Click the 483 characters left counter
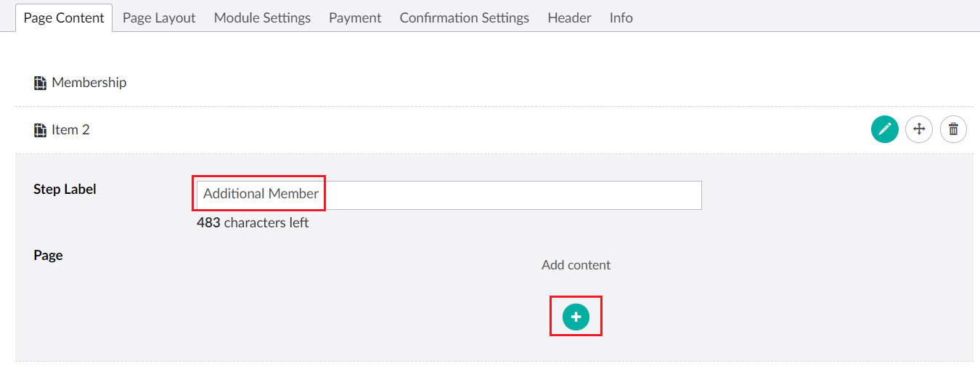This screenshot has height=366, width=980. pos(253,223)
